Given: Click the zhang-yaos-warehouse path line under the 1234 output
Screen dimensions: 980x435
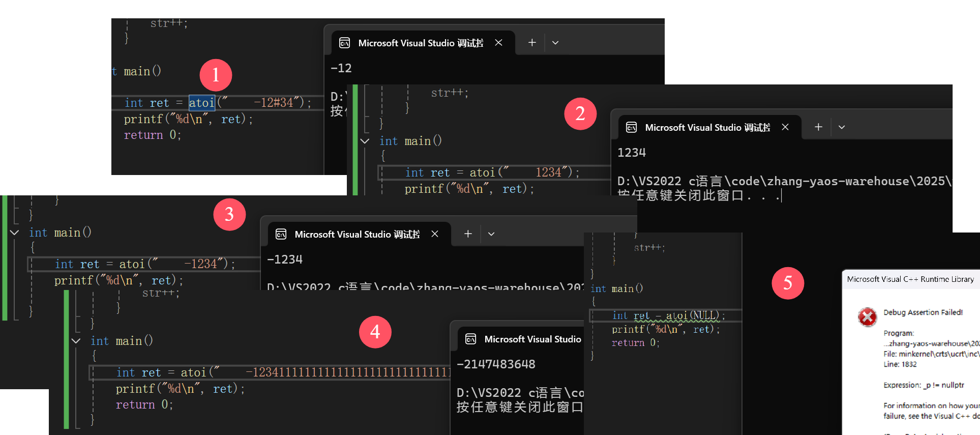Looking at the screenshot, I should [x=784, y=181].
